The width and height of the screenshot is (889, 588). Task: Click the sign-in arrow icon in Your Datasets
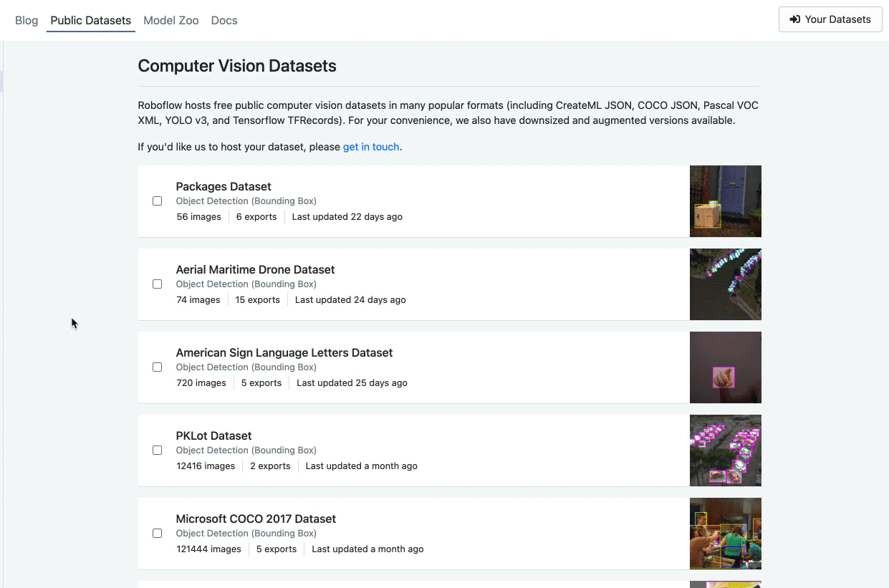pos(794,19)
